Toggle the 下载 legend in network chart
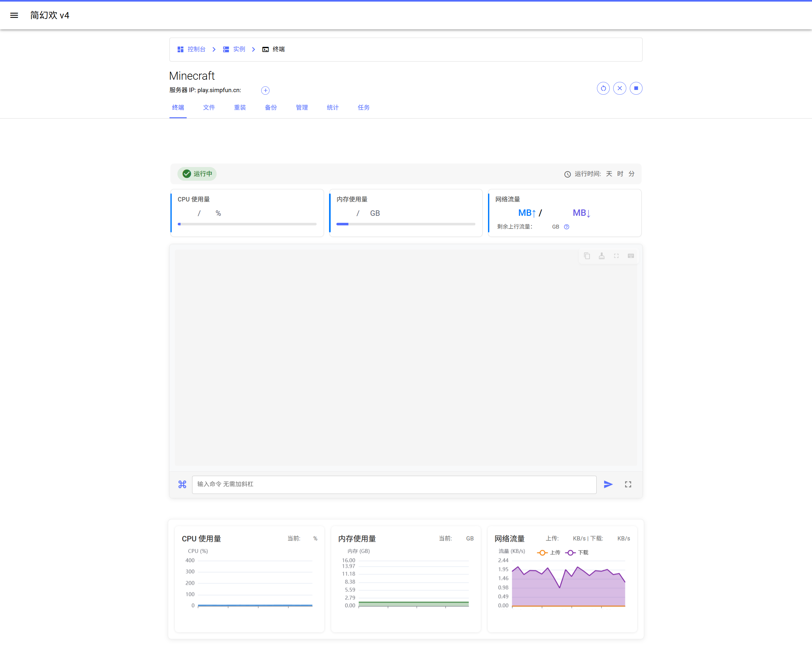The image size is (812, 671). tap(577, 553)
